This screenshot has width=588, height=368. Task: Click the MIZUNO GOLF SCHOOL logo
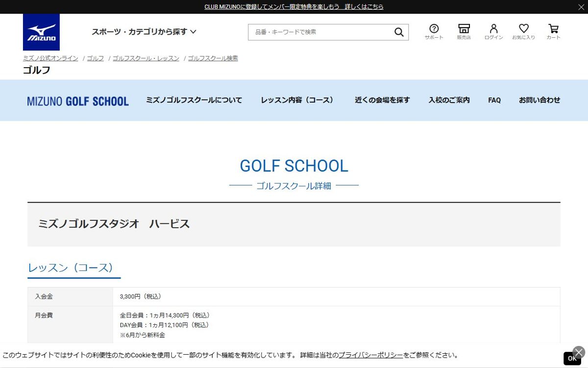pyautogui.click(x=78, y=101)
